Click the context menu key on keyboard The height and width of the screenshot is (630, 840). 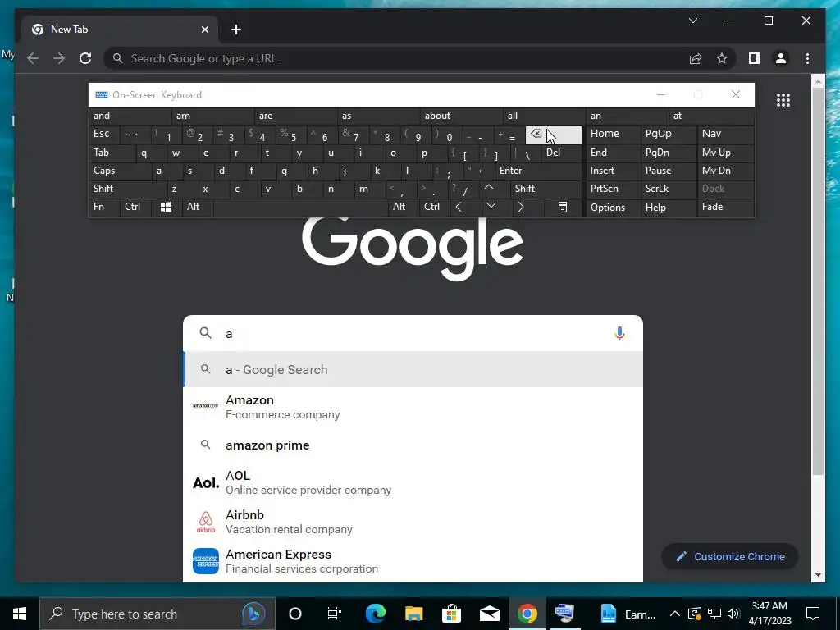(563, 208)
